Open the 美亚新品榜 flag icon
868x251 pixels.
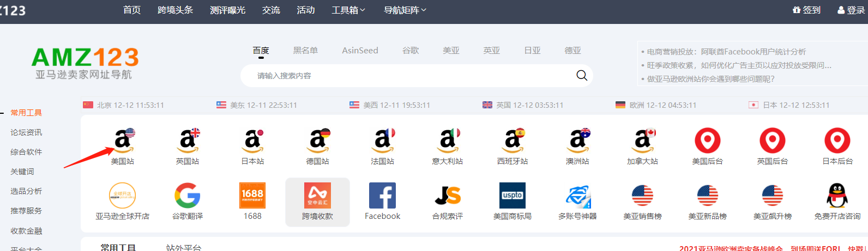[708, 195]
